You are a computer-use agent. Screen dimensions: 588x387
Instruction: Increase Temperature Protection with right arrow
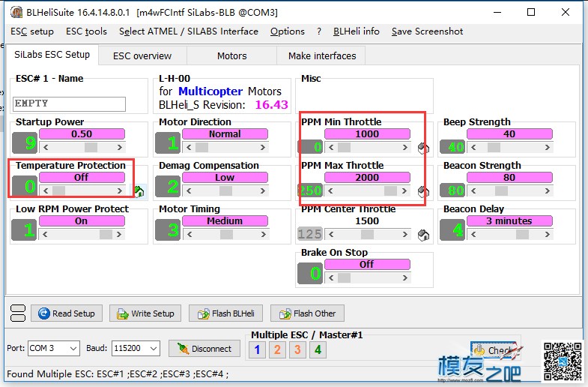pos(120,191)
